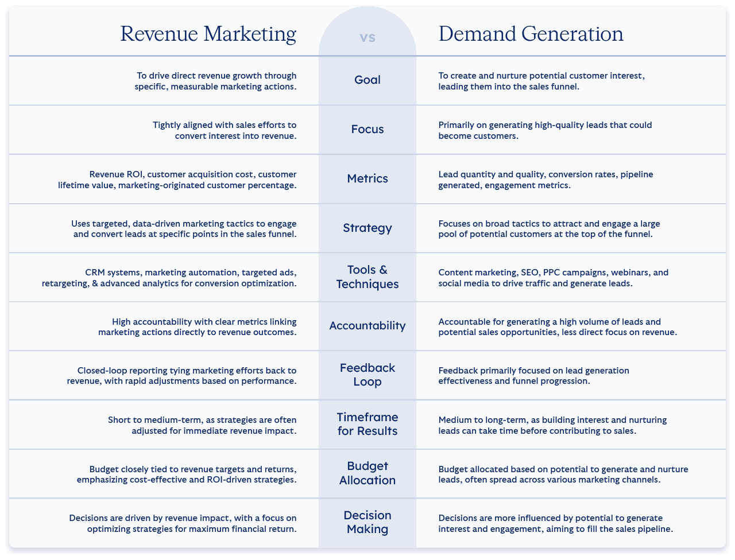Select the Budget Allocation label
This screenshot has width=735, height=560.
367,473
